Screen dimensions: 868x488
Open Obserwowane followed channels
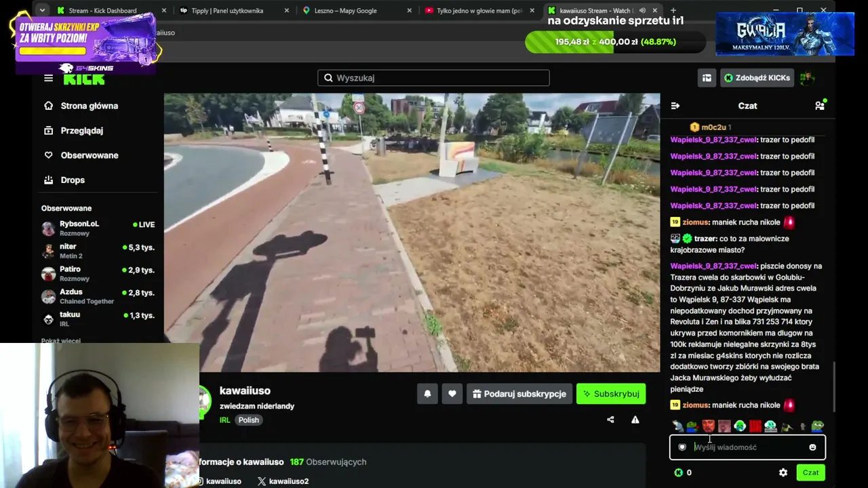point(81,155)
